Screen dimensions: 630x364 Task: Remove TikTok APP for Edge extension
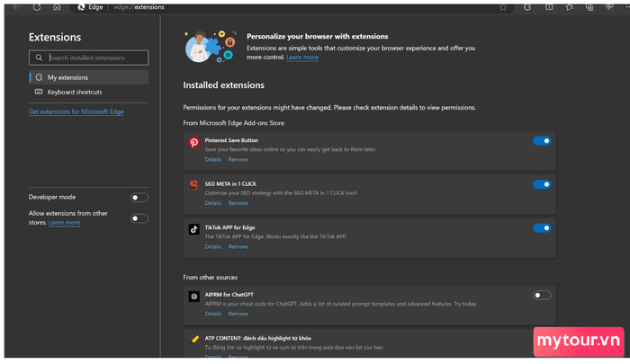pos(238,246)
